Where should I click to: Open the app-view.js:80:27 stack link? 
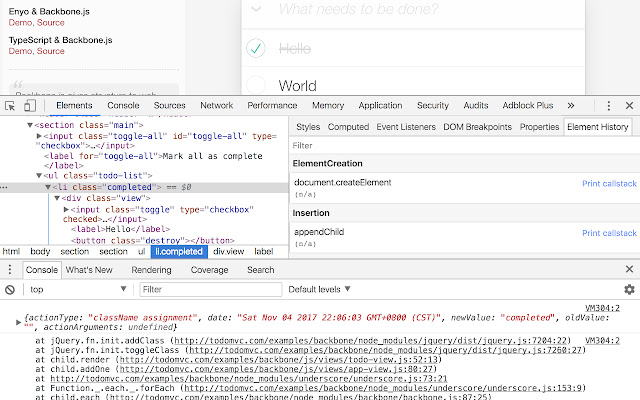click(276, 369)
